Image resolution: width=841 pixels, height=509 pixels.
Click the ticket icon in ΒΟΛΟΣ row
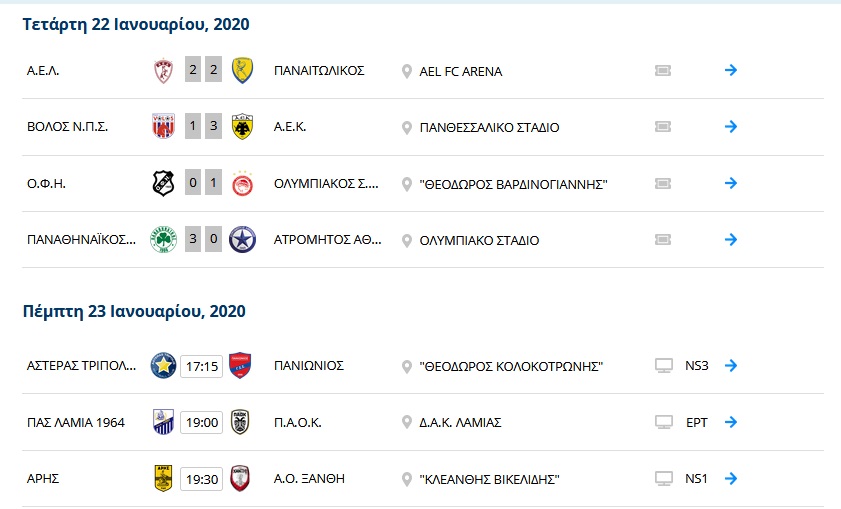coord(663,127)
